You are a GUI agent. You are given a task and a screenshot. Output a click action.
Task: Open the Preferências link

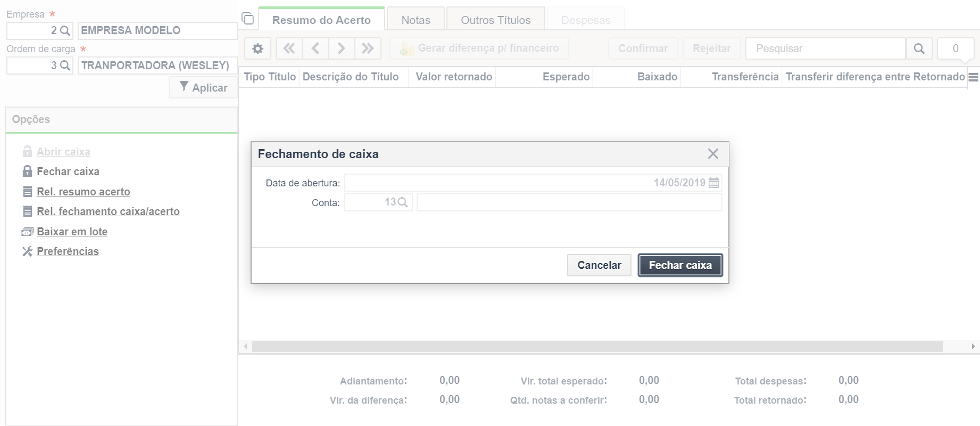pos(68,251)
